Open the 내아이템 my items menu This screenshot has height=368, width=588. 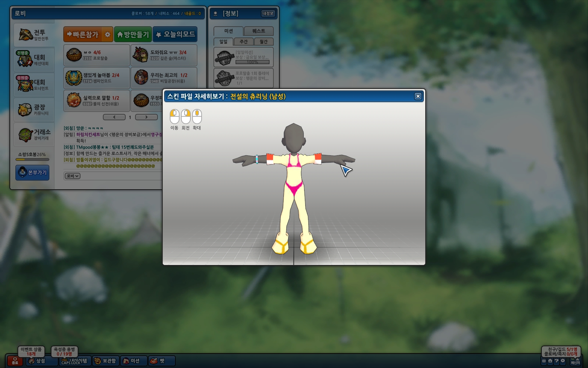[75, 361]
